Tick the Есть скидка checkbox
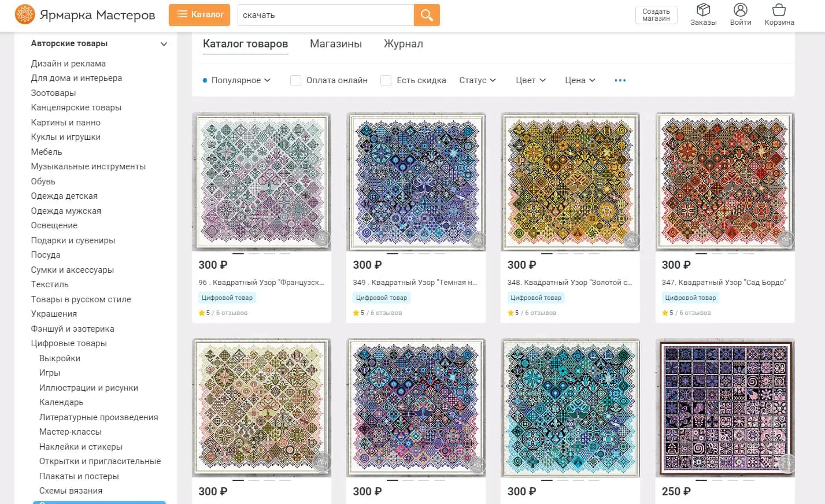 (386, 81)
